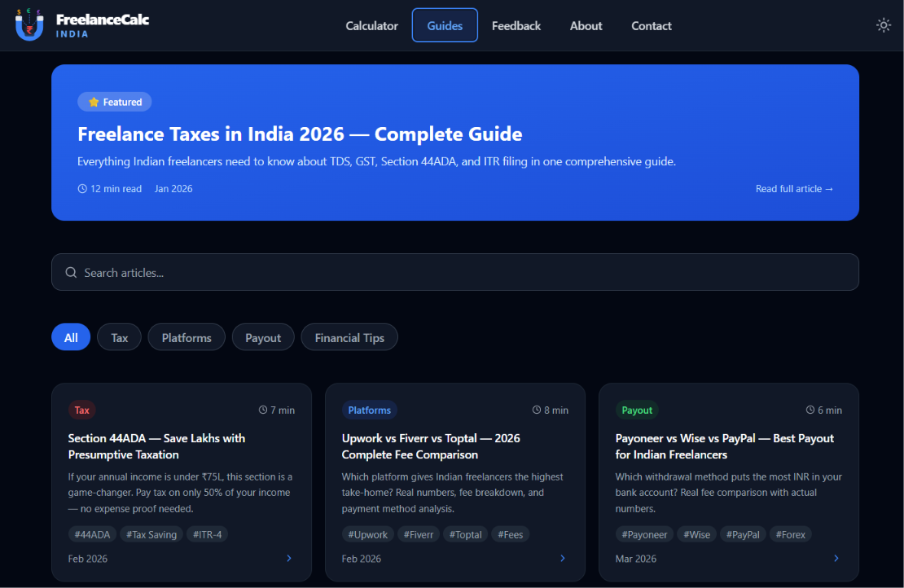
Task: Click clock icon next to 8 min
Action: point(537,410)
